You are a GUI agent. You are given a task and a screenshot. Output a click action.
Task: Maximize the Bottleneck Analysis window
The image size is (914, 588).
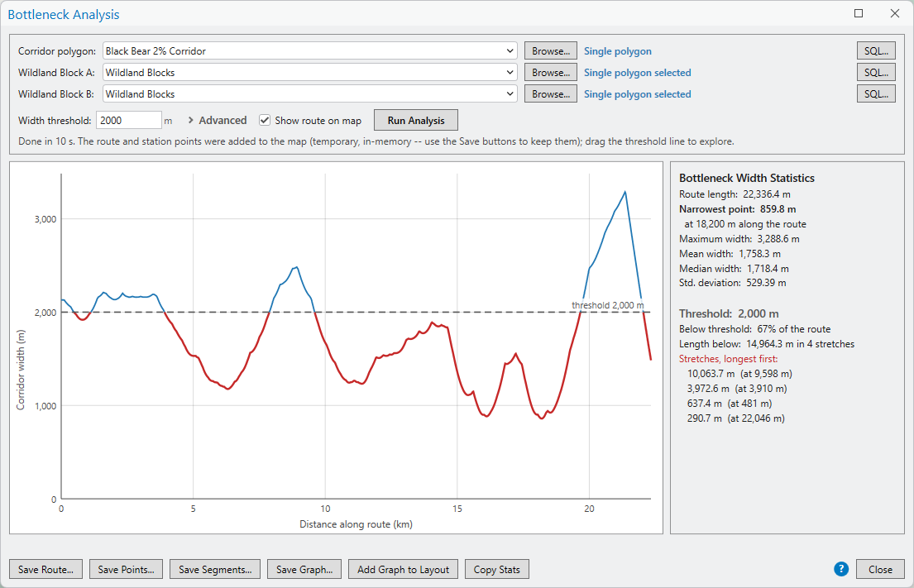click(x=858, y=13)
